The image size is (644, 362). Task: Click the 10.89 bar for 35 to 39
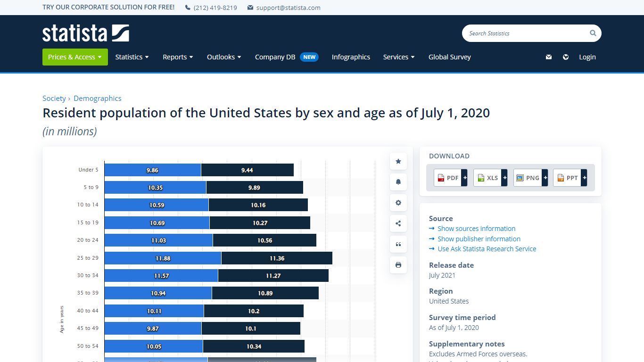(x=265, y=293)
